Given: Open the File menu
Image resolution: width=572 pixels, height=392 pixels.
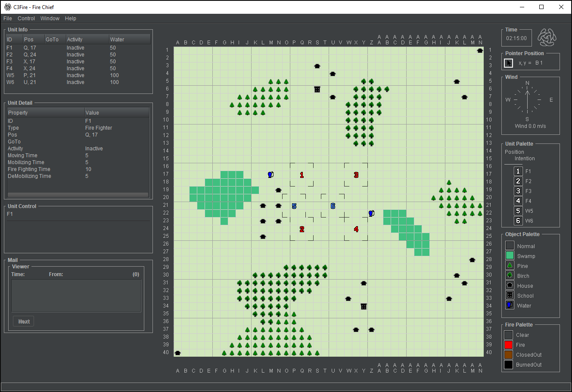Looking at the screenshot, I should [8, 19].
